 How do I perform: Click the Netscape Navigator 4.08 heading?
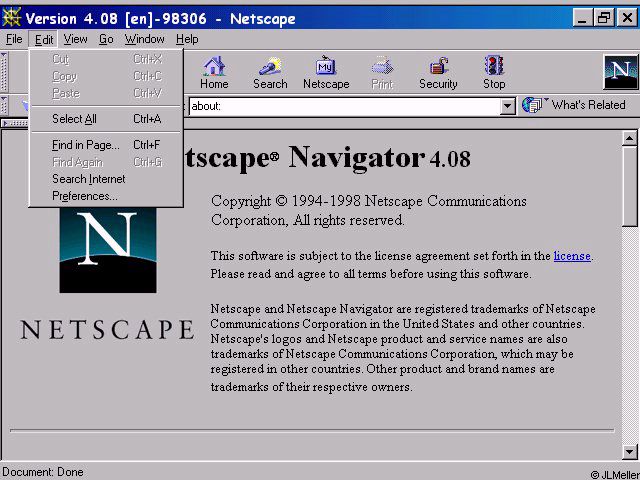click(327, 158)
